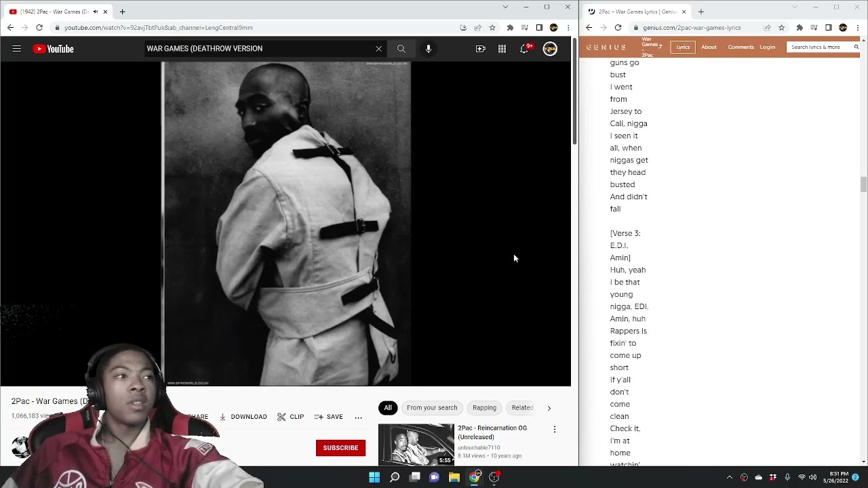The image size is (868, 488).
Task: Click the CLIP button under video
Action: click(291, 417)
